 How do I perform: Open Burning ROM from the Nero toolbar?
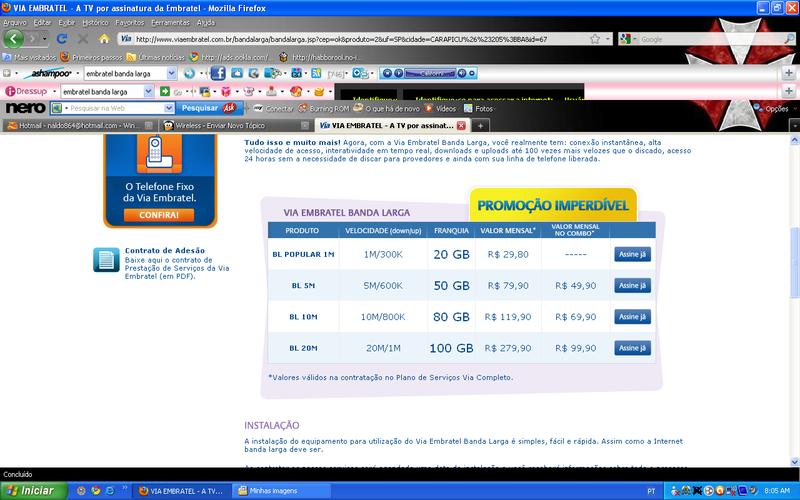324,108
